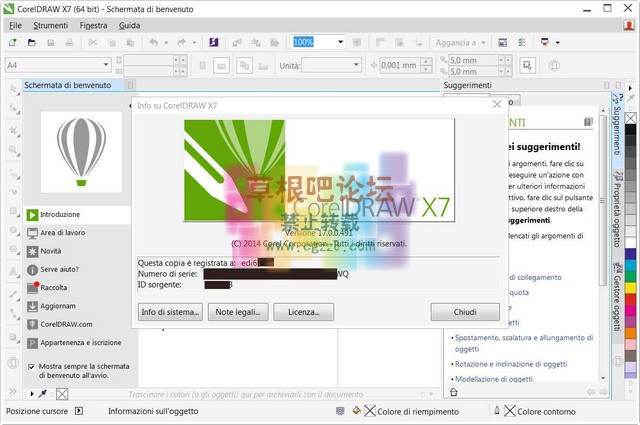Click the nudge distance 0,001 mm field
The image size is (640, 425).
[x=400, y=65]
